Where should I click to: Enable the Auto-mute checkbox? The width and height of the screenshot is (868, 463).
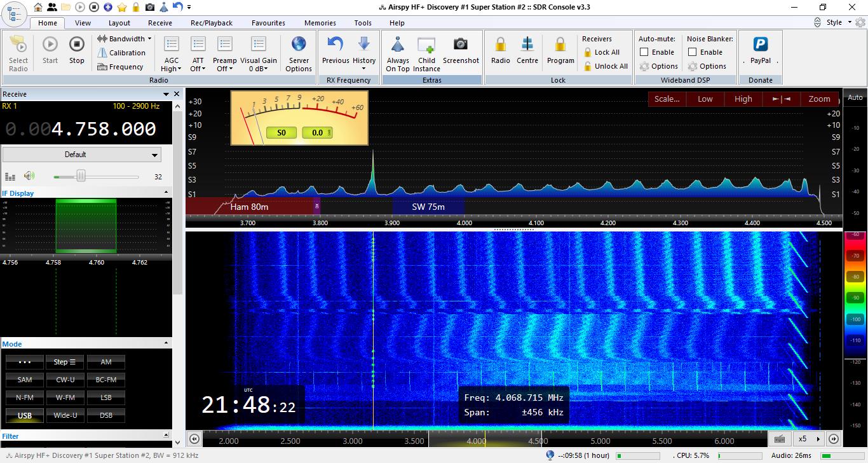pyautogui.click(x=644, y=52)
